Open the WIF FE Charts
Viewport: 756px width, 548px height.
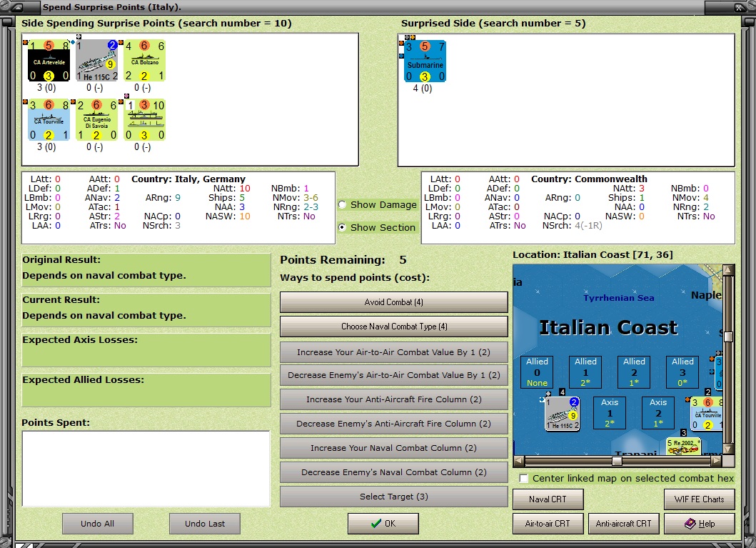coord(700,499)
